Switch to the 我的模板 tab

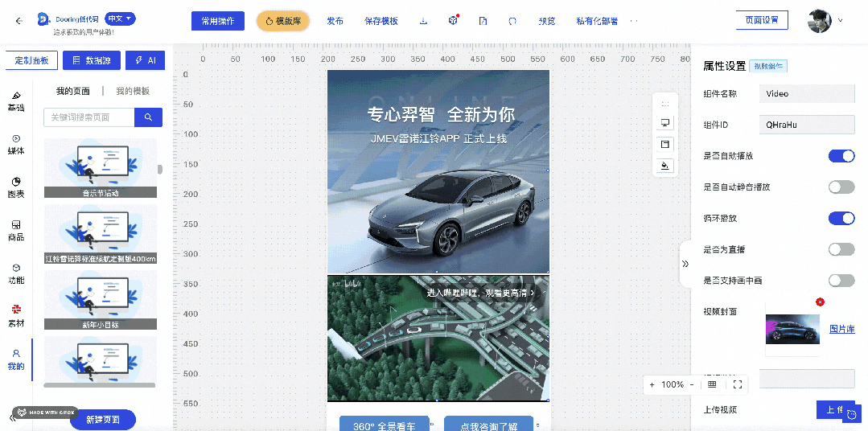click(x=133, y=92)
